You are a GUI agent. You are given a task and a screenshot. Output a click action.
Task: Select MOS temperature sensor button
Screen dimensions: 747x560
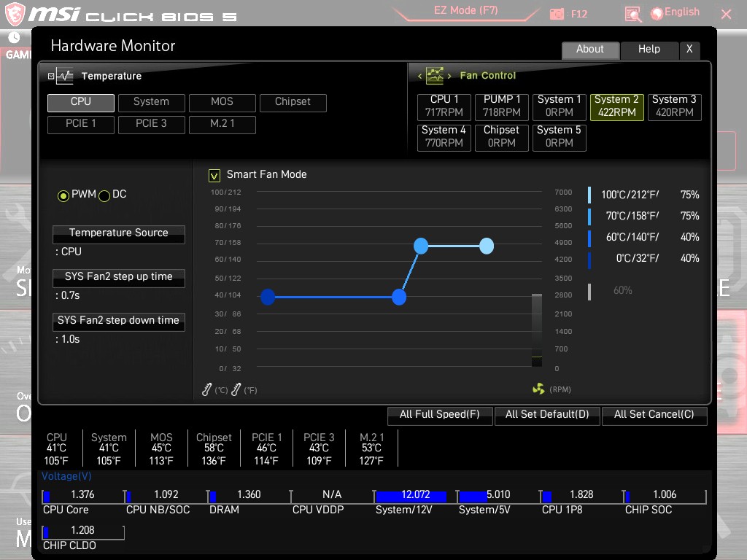click(222, 102)
